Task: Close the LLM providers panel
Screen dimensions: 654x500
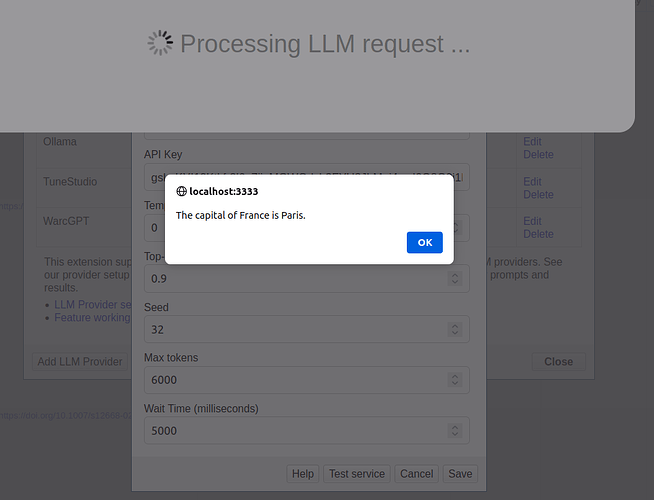Action: [x=558, y=362]
